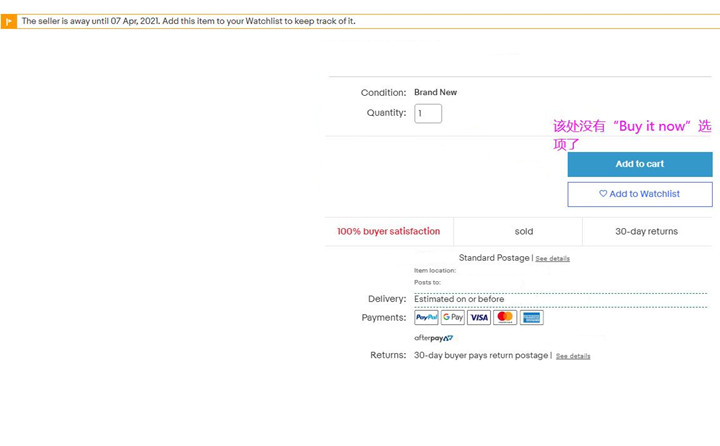
Task: Click the 30-day buyer pays return postage text
Action: pos(481,355)
